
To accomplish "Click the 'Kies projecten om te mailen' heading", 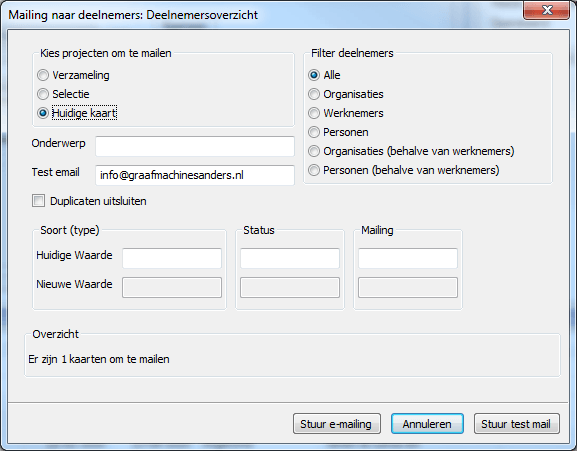I will pyautogui.click(x=106, y=53).
